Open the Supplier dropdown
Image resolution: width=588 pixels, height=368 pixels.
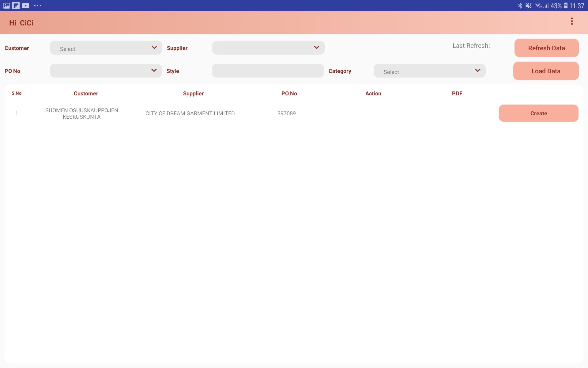(x=268, y=48)
